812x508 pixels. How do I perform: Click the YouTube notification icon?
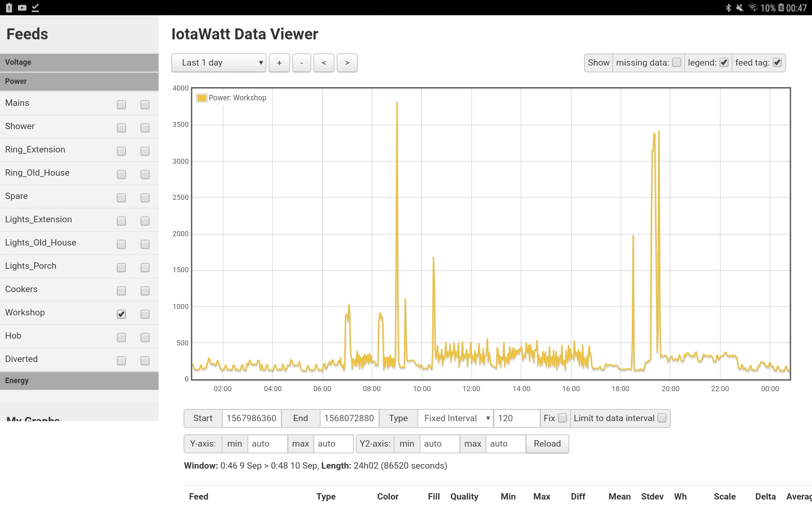(22, 8)
